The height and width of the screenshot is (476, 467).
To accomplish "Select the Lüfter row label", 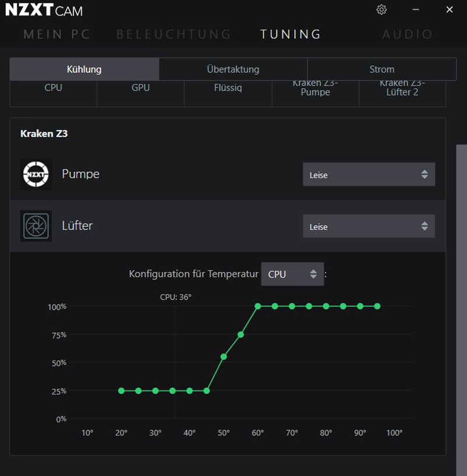I will click(77, 226).
